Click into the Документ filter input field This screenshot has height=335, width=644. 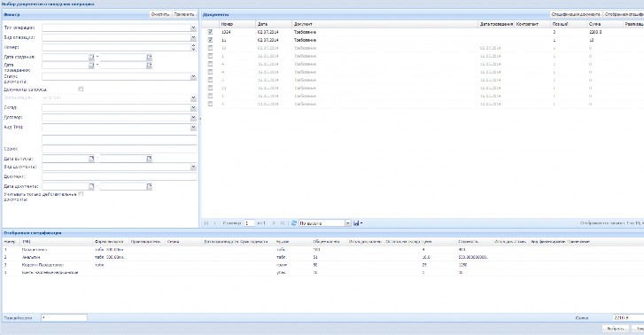tap(119, 176)
